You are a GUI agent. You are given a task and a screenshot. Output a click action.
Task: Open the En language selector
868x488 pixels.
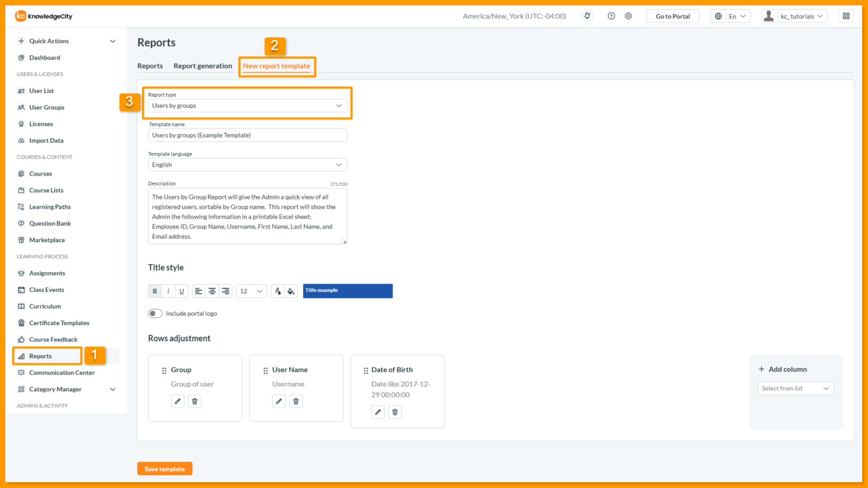pyautogui.click(x=730, y=16)
